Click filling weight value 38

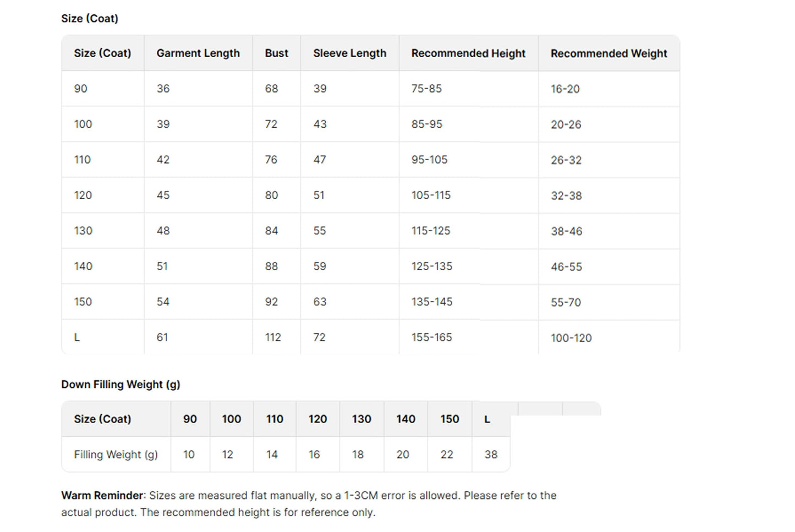pos(491,454)
